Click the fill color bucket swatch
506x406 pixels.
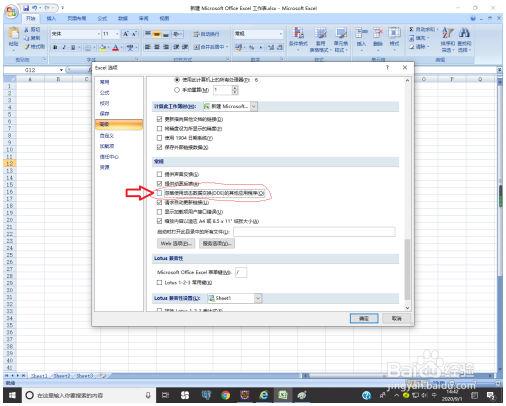103,48
